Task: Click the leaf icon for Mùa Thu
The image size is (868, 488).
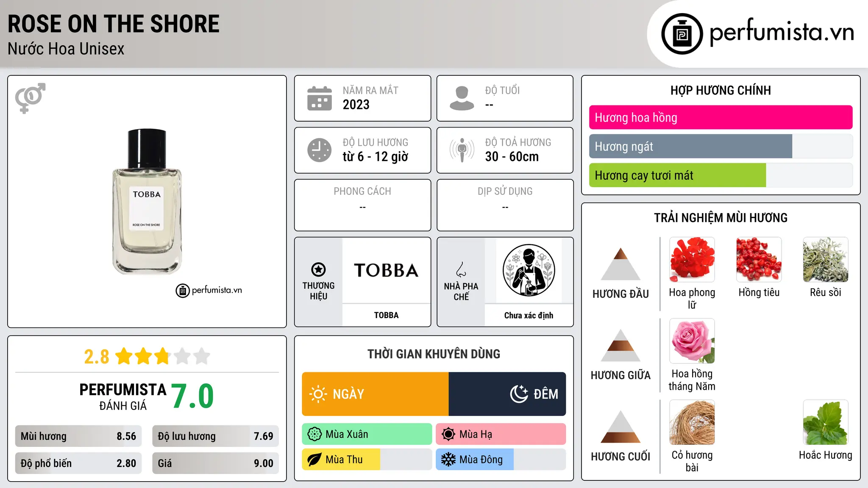Action: (314, 460)
